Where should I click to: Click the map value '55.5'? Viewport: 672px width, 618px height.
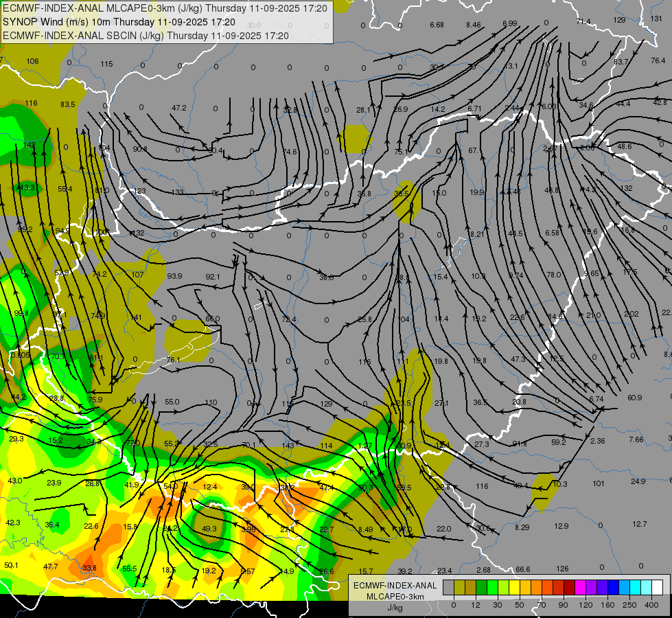(x=130, y=569)
